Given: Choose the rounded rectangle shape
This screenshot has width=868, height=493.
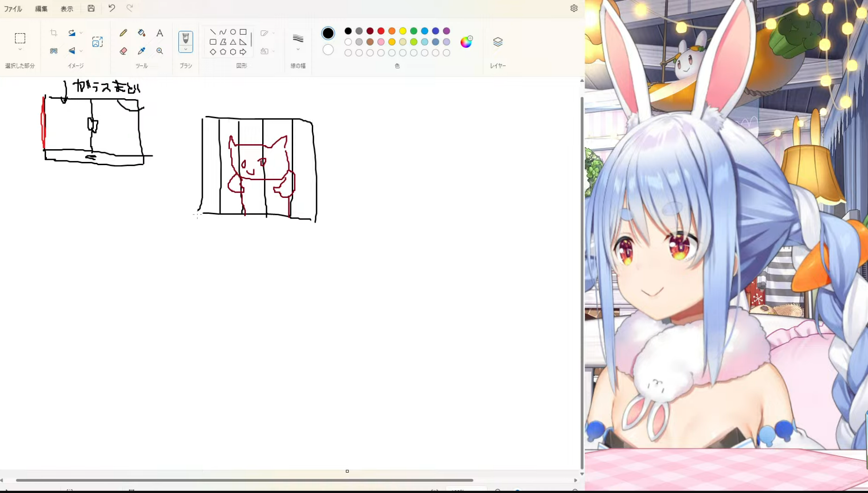Looking at the screenshot, I should pyautogui.click(x=213, y=42).
